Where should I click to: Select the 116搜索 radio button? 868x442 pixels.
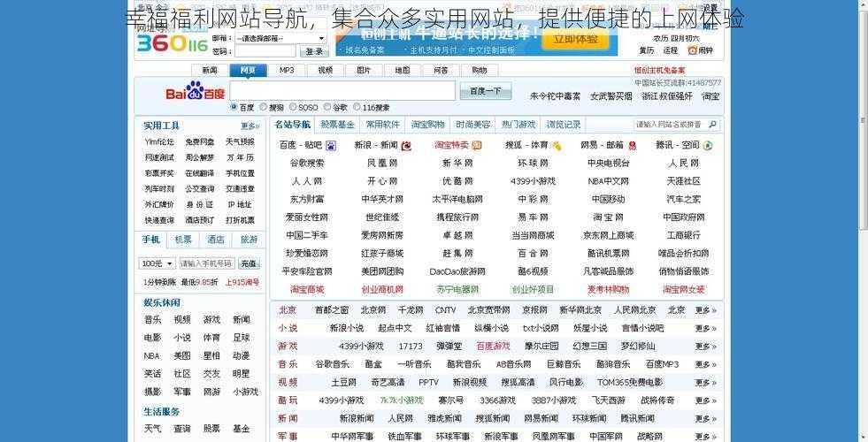(357, 107)
